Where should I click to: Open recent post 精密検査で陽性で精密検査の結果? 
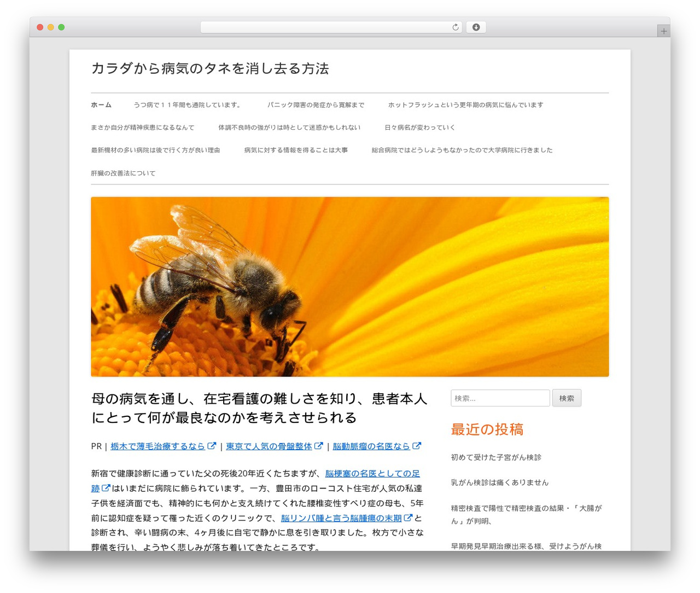(x=526, y=514)
